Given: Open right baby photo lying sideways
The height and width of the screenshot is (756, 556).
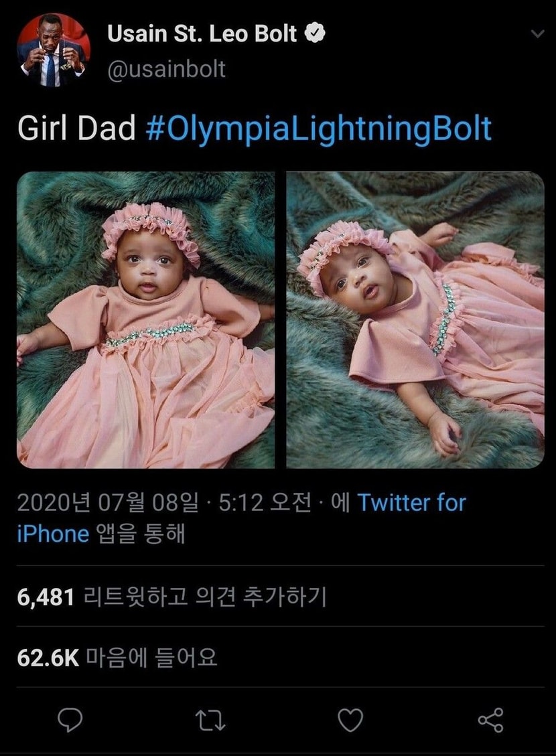Looking at the screenshot, I should tap(415, 319).
